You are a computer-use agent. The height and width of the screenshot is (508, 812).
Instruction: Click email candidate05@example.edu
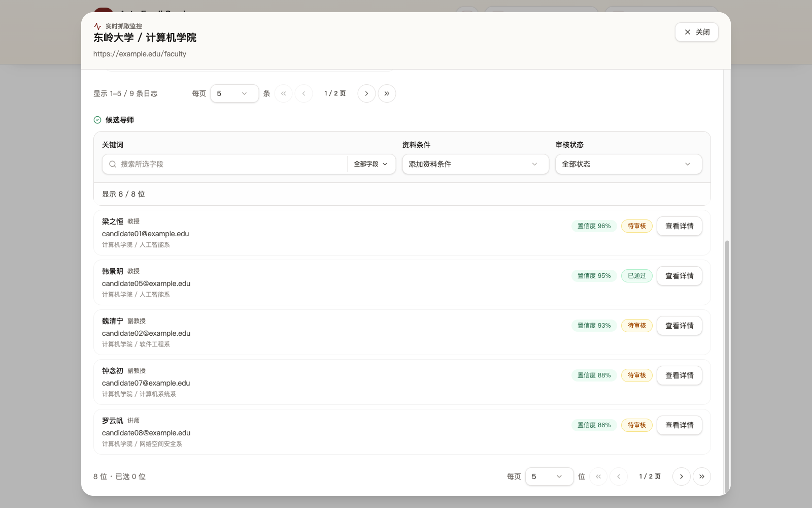[146, 283]
